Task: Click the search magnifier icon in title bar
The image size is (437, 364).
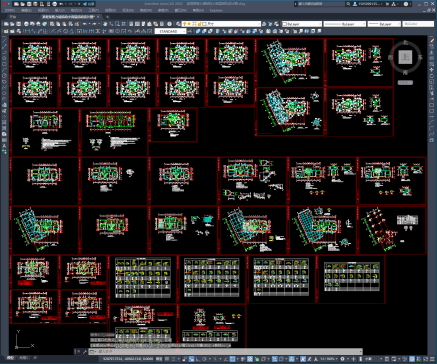Action: click(x=348, y=4)
